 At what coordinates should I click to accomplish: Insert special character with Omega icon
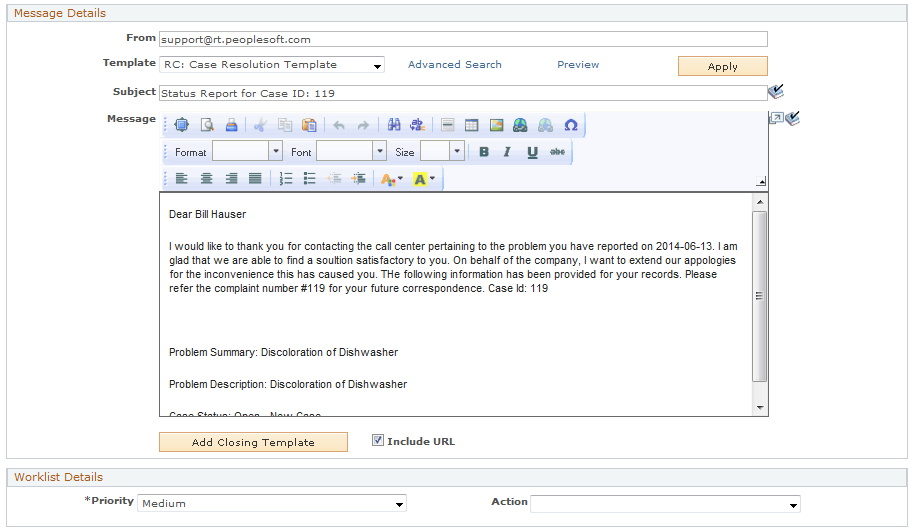[x=571, y=125]
